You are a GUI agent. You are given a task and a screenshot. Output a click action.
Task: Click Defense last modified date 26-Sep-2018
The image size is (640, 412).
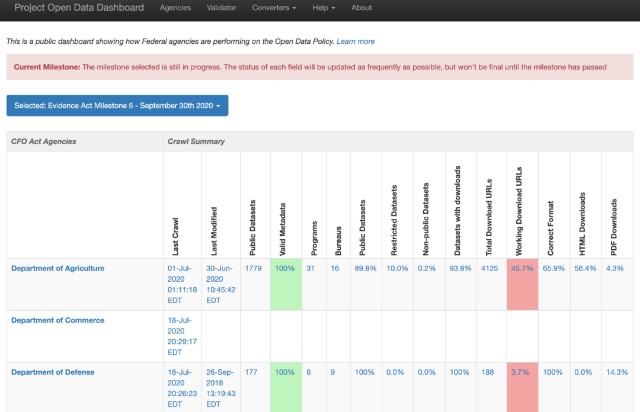click(220, 388)
